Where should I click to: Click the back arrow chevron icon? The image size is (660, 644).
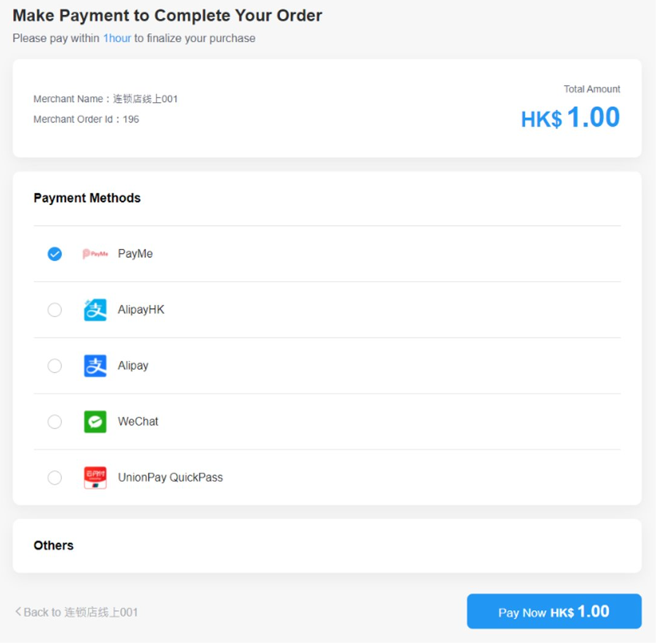pyautogui.click(x=18, y=612)
